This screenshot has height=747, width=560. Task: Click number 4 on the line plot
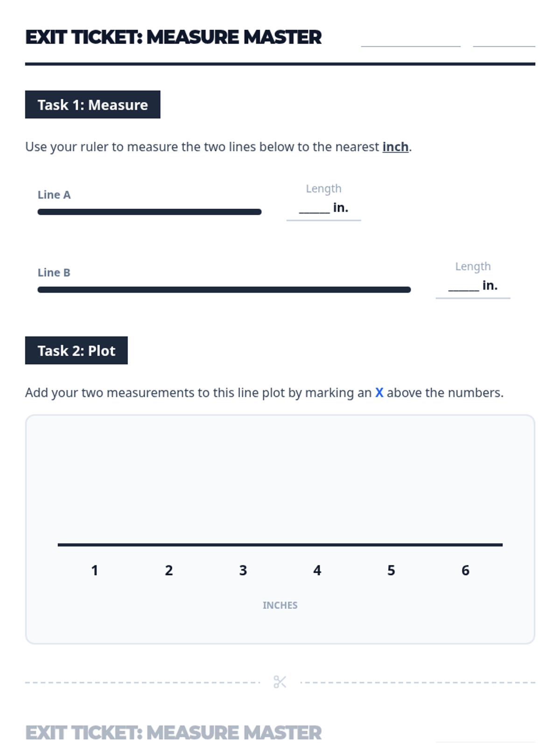click(x=317, y=570)
